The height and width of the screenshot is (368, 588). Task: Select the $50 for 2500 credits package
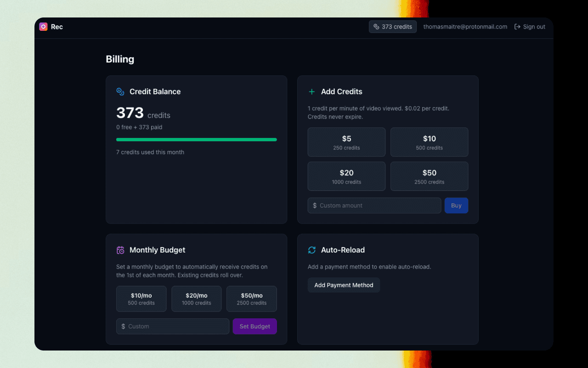[x=429, y=176]
